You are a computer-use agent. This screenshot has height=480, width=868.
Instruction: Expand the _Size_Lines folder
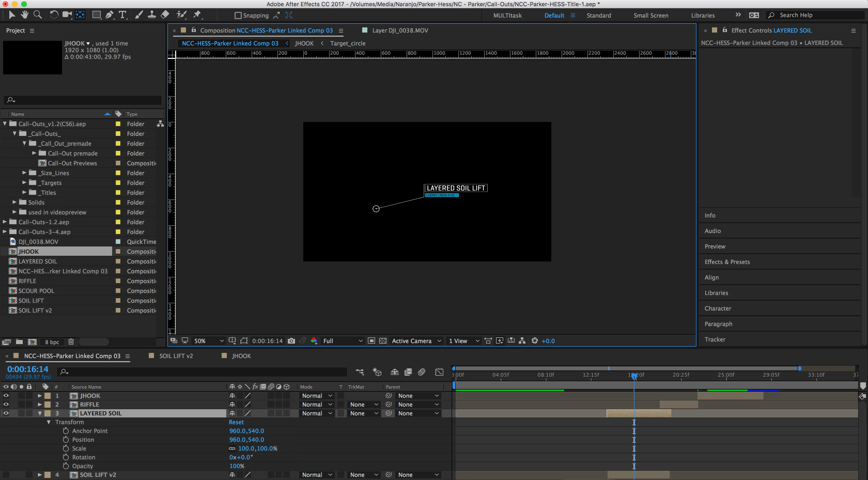click(24, 173)
